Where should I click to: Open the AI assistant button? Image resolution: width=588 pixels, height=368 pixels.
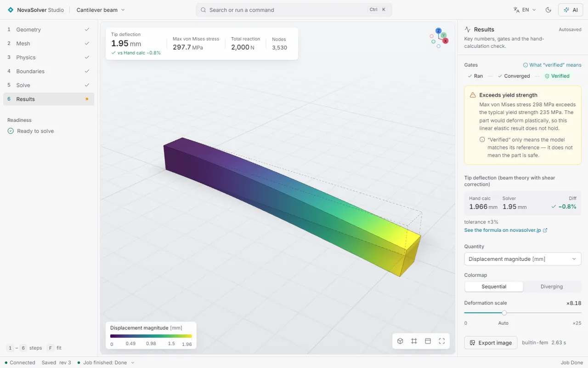click(x=571, y=10)
